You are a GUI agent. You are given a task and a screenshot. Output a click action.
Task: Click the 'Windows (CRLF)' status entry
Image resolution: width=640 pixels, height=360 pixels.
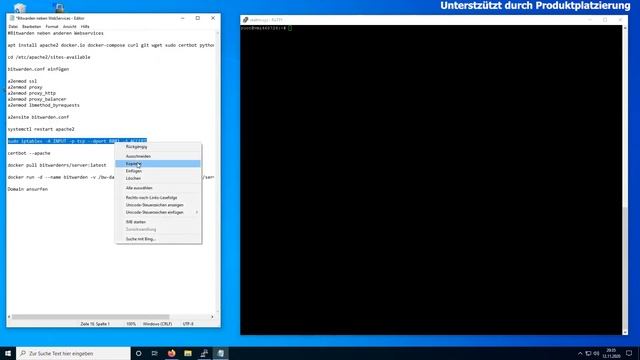[158, 324]
